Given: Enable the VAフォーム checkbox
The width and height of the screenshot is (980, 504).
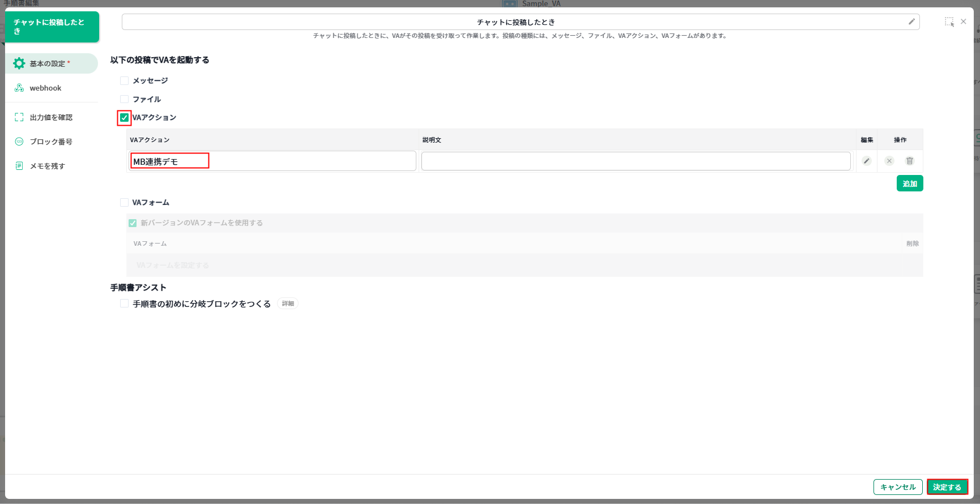Looking at the screenshot, I should pos(124,202).
